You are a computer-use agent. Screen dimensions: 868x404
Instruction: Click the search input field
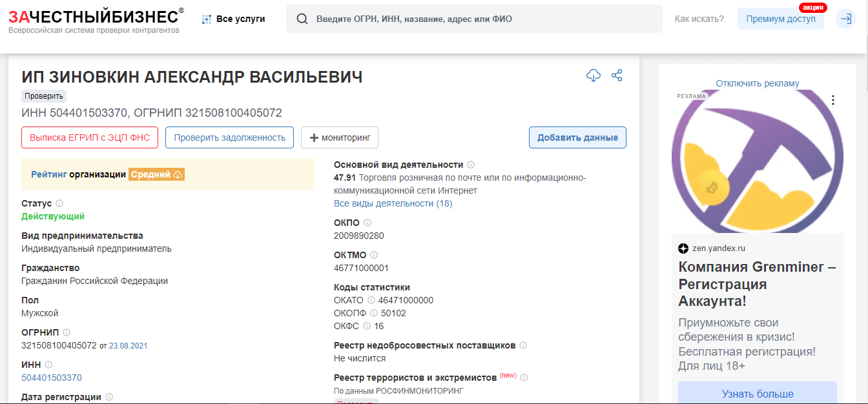click(x=452, y=19)
